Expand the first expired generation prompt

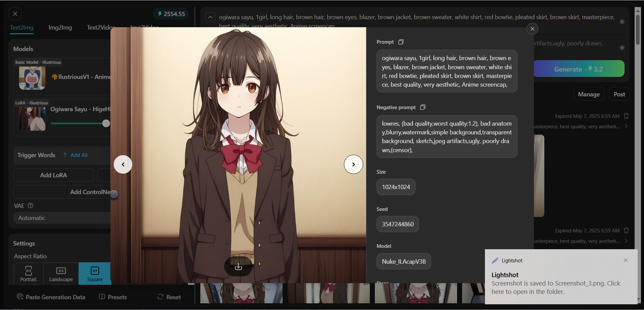pos(626,126)
